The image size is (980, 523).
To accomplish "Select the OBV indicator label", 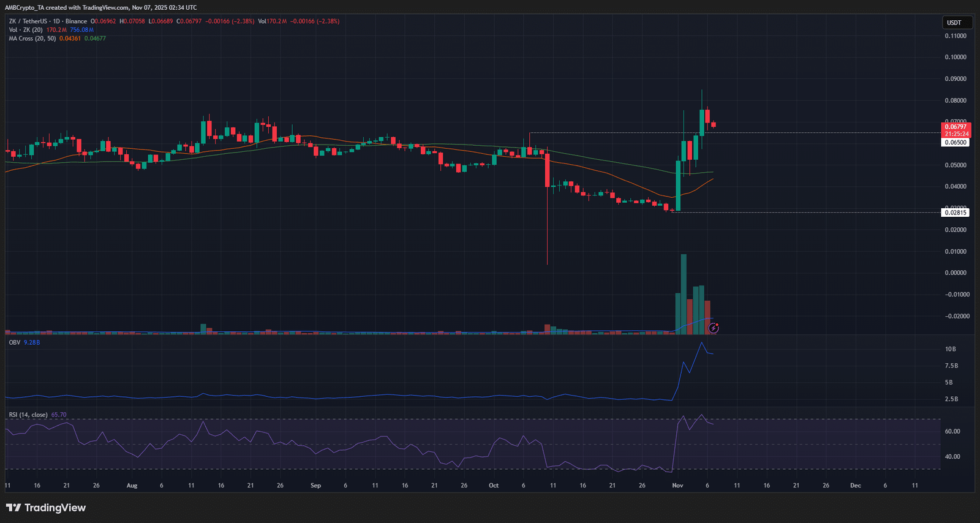I will click(x=15, y=342).
